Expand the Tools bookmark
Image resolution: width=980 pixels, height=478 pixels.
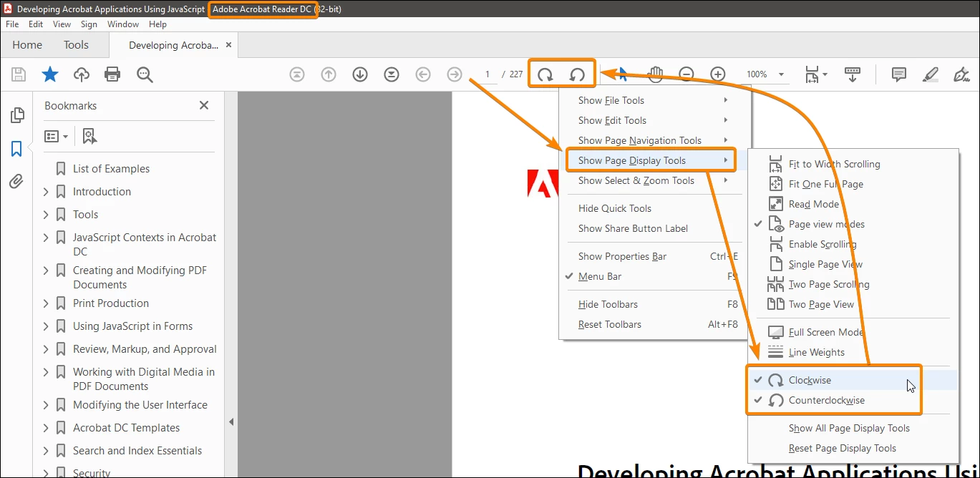[47, 215]
